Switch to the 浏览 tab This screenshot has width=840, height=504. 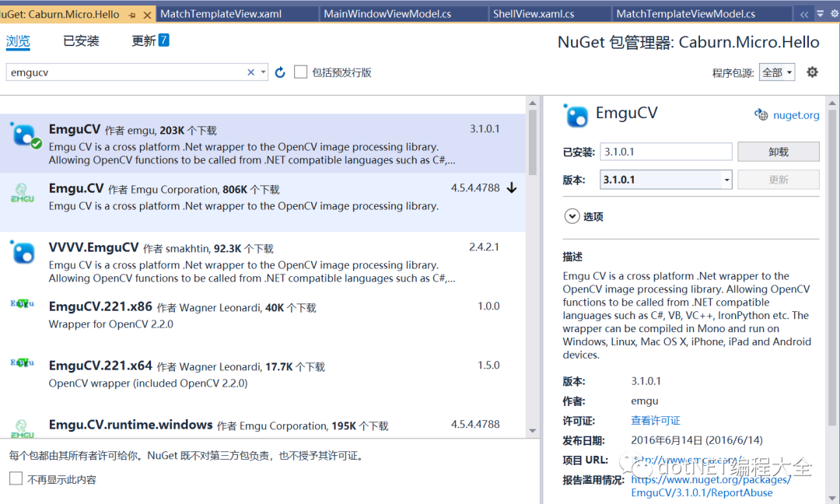click(x=18, y=41)
